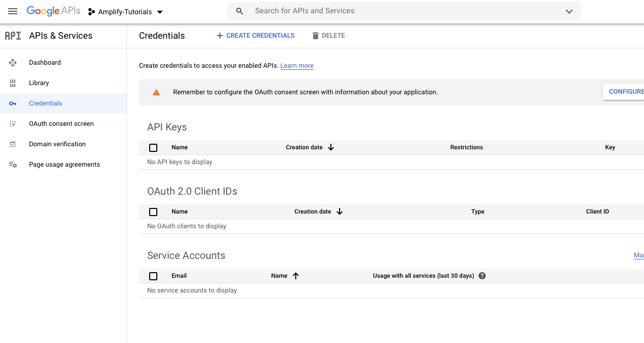Open the Amplify-Tutorials project selector
This screenshot has height=343, width=644.
coord(125,11)
